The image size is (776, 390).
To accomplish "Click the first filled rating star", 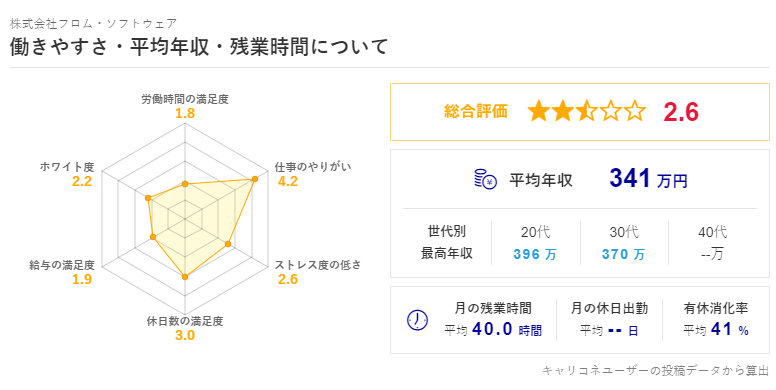I will point(538,111).
